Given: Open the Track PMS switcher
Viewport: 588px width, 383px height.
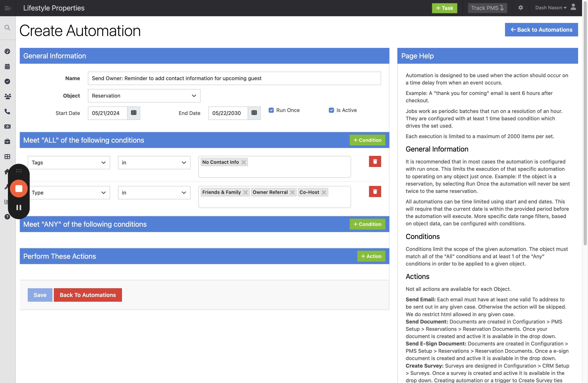Looking at the screenshot, I should point(487,8).
